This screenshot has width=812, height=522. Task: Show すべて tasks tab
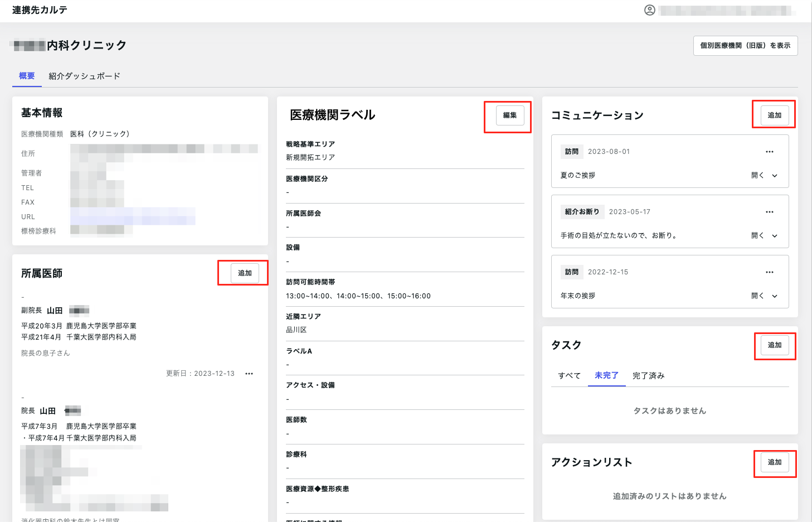570,375
